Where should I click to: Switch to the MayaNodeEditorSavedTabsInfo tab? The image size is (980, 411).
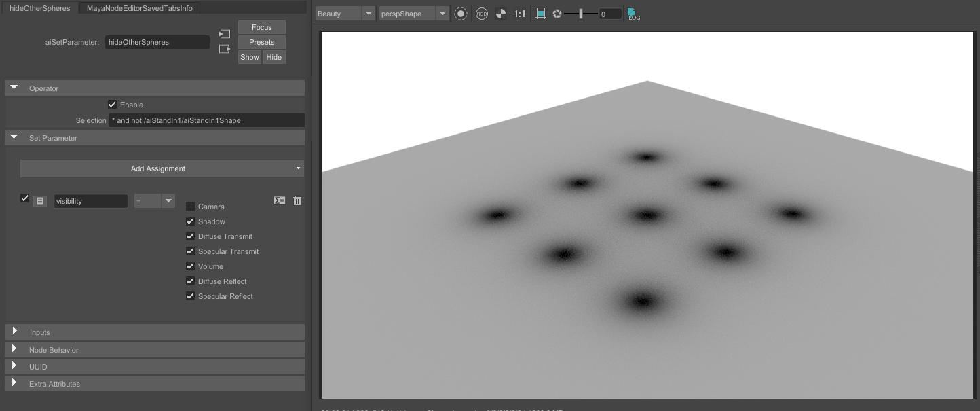click(138, 7)
